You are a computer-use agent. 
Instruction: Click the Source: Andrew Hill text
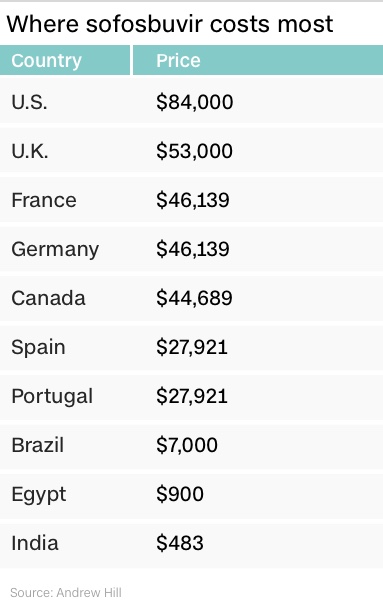(66, 593)
